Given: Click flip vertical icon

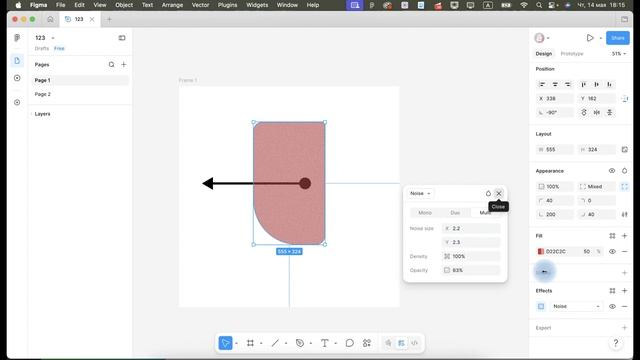Looking at the screenshot, I should coord(609,112).
